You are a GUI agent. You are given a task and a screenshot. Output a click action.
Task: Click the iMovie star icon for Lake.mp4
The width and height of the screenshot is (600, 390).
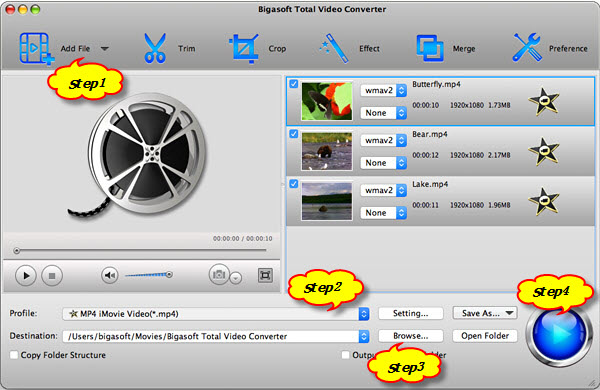tap(544, 201)
